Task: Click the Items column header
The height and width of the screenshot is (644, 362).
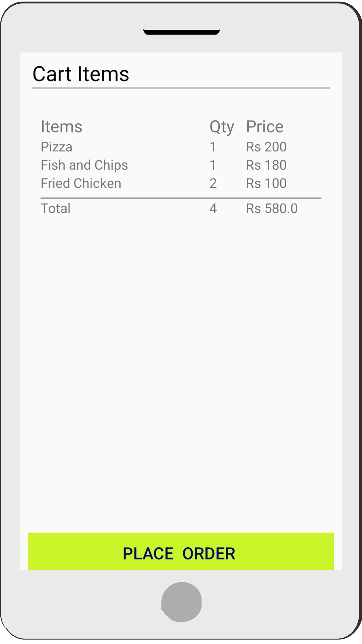Action: coord(61,127)
